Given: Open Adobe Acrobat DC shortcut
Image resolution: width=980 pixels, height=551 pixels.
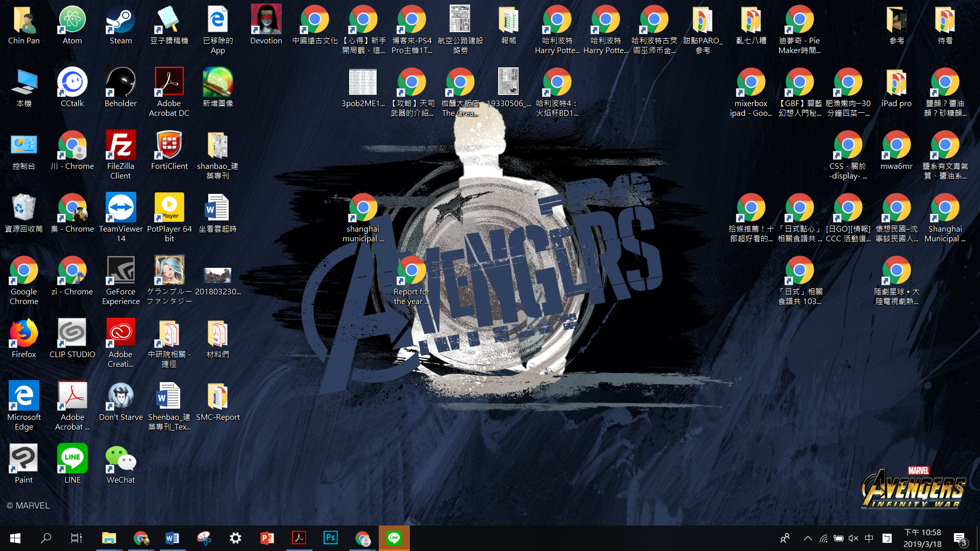Looking at the screenshot, I should point(169,93).
